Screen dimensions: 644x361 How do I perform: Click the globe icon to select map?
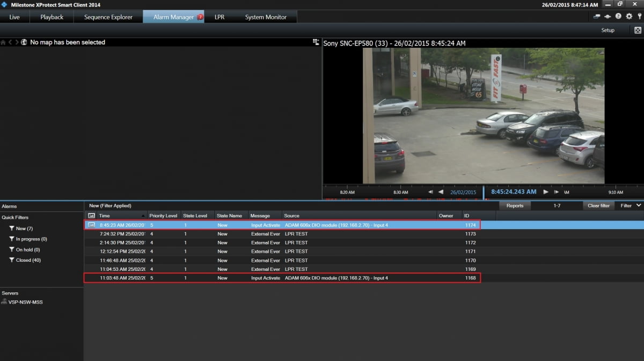pos(24,42)
